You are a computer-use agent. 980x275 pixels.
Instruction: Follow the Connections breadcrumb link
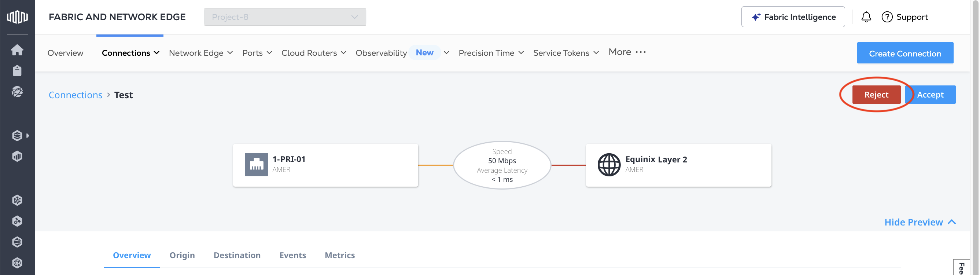point(75,95)
